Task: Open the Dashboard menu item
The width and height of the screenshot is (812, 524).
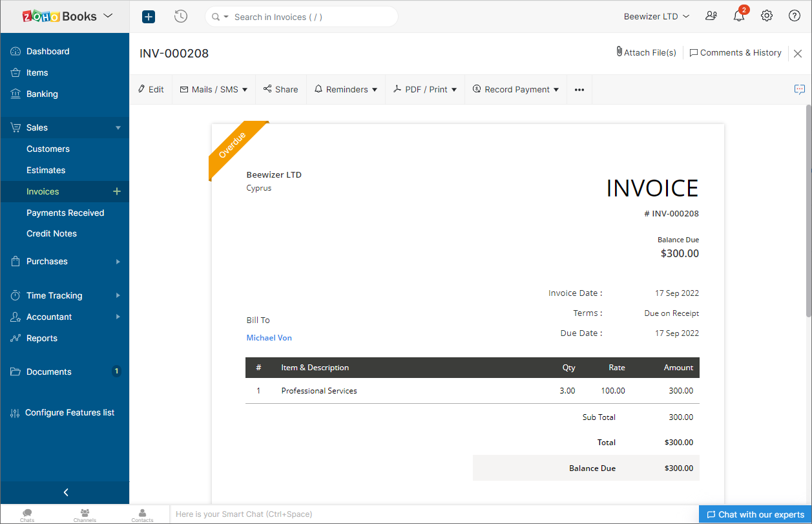Action: [x=48, y=52]
